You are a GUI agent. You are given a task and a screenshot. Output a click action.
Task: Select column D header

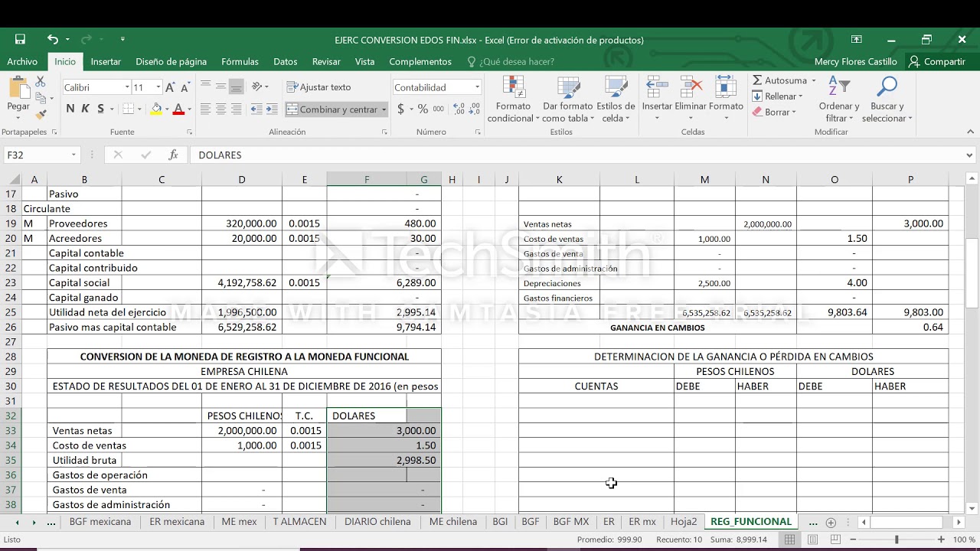(241, 180)
